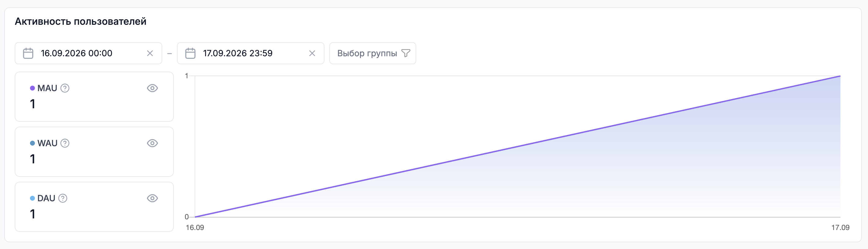
Task: Click the 17.09 chart endpoint
Action: 840,76
